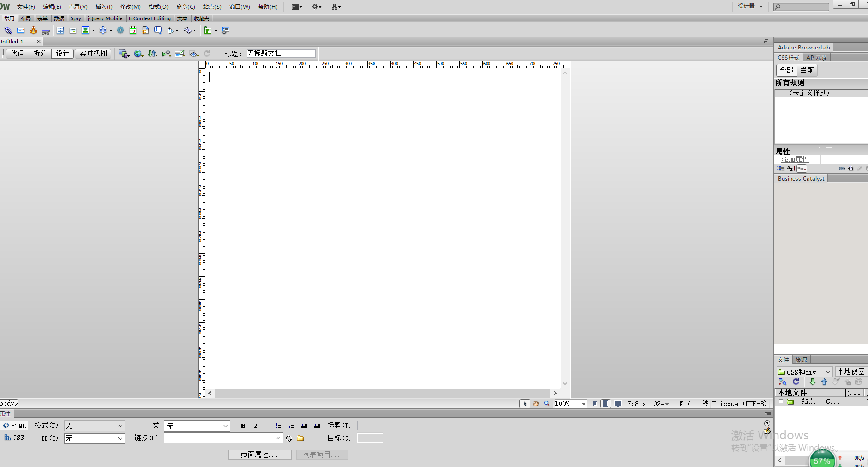Viewport: 868px width, 467px height.
Task: Insert an email link icon
Action: [x=21, y=30]
